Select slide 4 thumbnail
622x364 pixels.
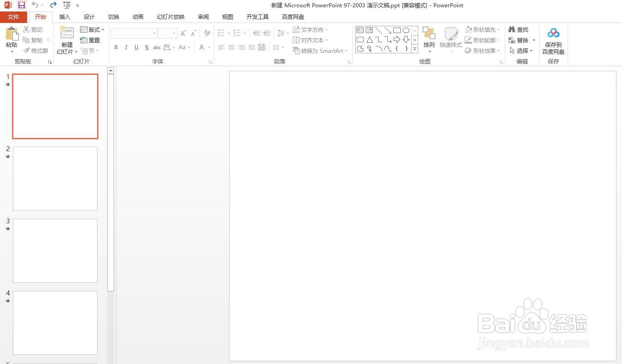[x=55, y=323]
